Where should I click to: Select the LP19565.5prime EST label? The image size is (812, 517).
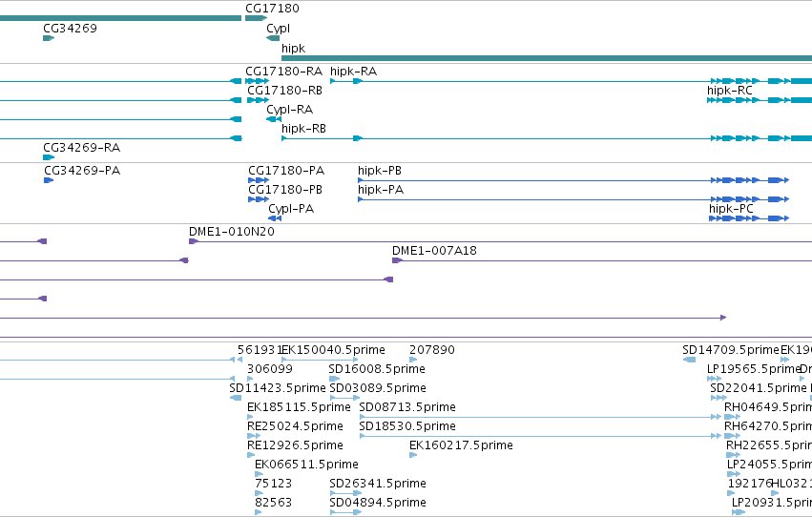point(754,369)
